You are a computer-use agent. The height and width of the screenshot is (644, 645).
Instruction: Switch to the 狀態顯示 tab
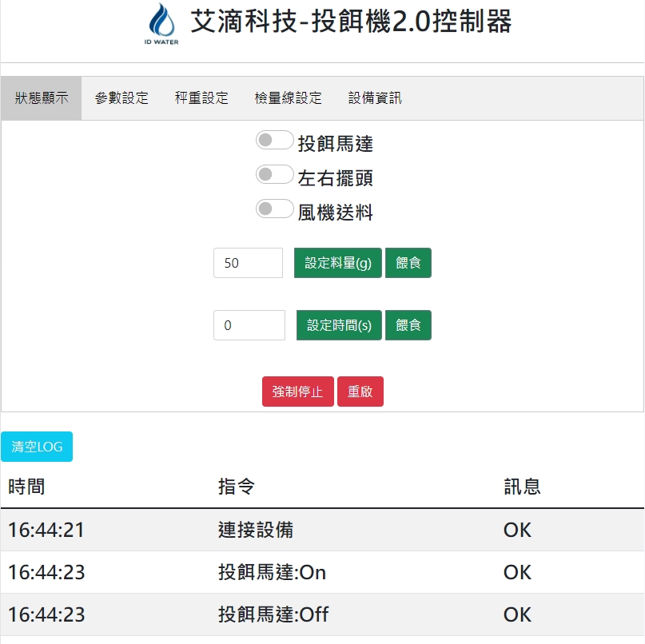pos(42,98)
